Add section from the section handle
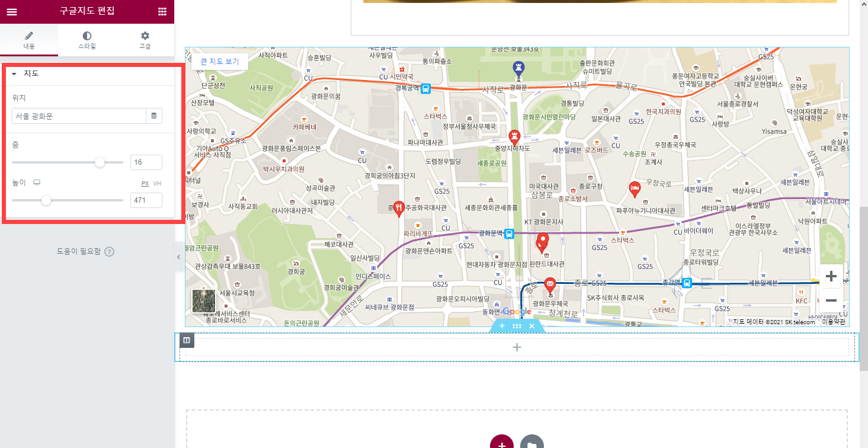Screen dimensions: 868x448 point(502,326)
